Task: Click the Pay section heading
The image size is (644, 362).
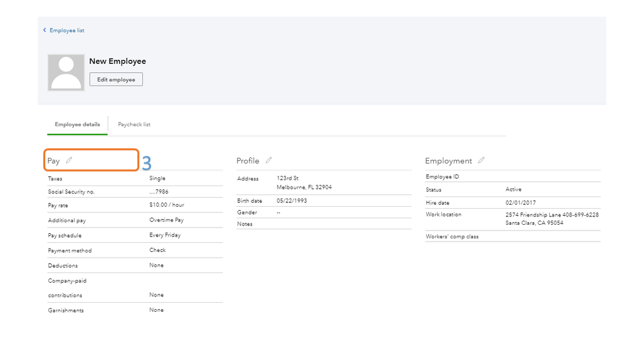Action: [x=54, y=161]
